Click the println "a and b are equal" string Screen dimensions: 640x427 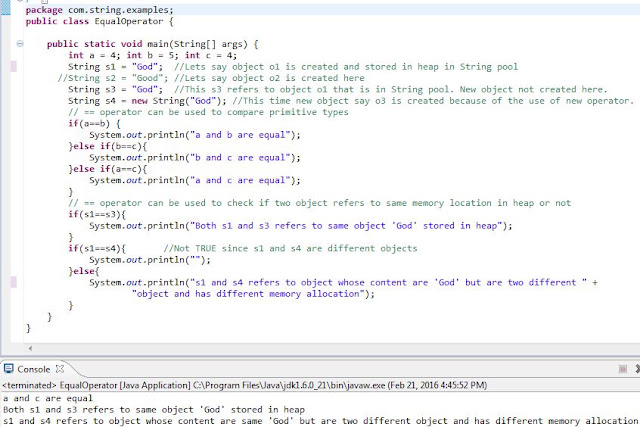click(x=240, y=135)
